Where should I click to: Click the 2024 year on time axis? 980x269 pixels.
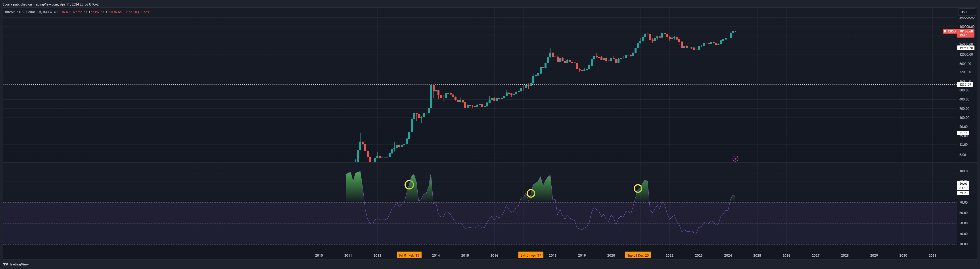pyautogui.click(x=728, y=255)
